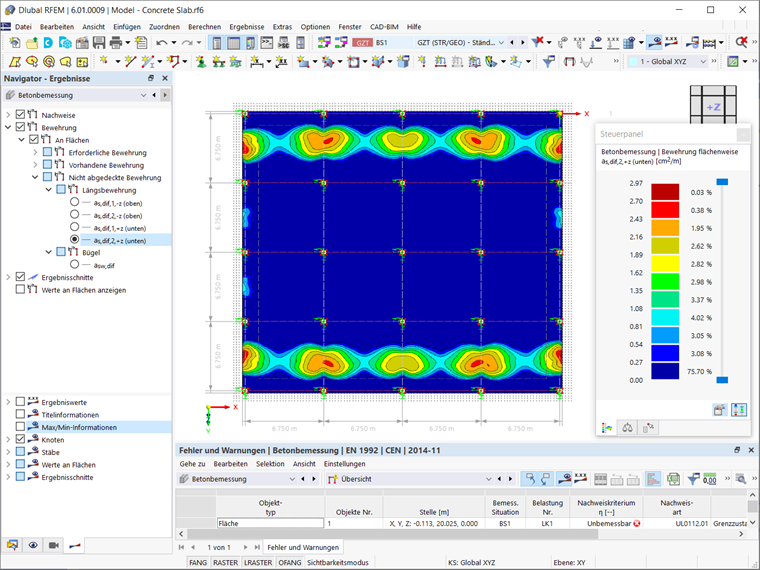Click the dark red 2.97 legend color swatch
The width and height of the screenshot is (760, 570).
664,192
